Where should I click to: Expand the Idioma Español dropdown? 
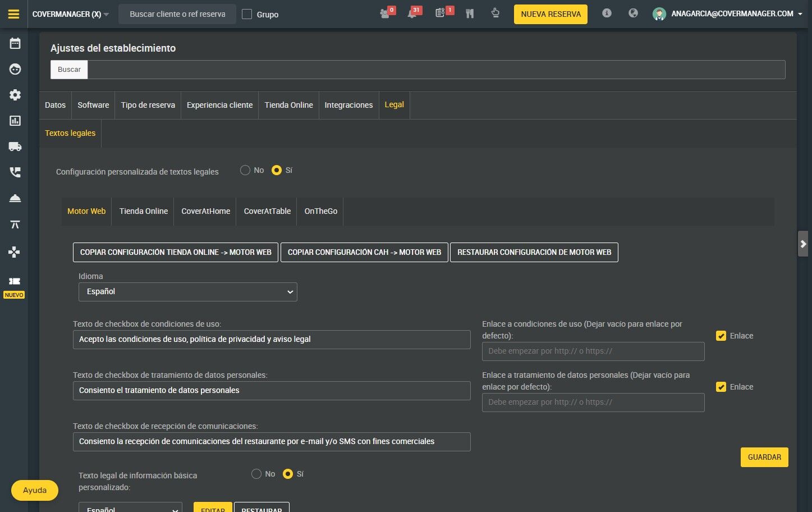(187, 292)
